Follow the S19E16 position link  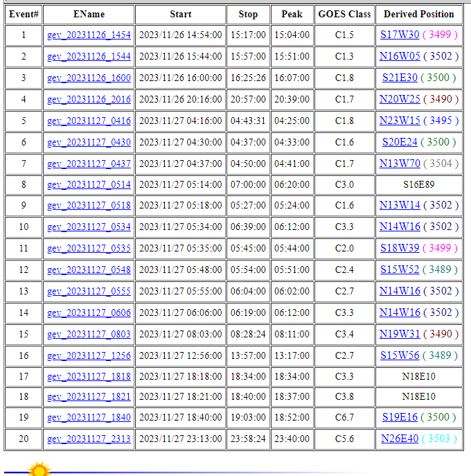400,417
